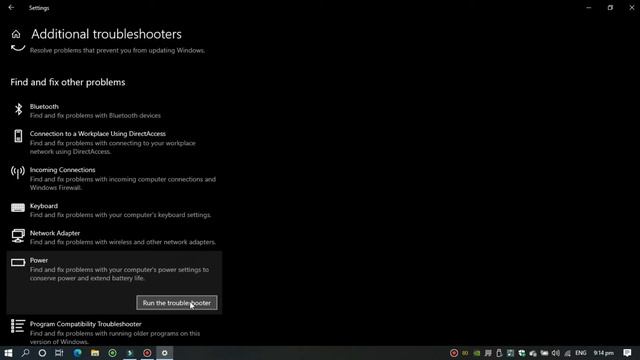Select the Network Adapter monitor icon
The image size is (640, 360).
pos(18,236)
